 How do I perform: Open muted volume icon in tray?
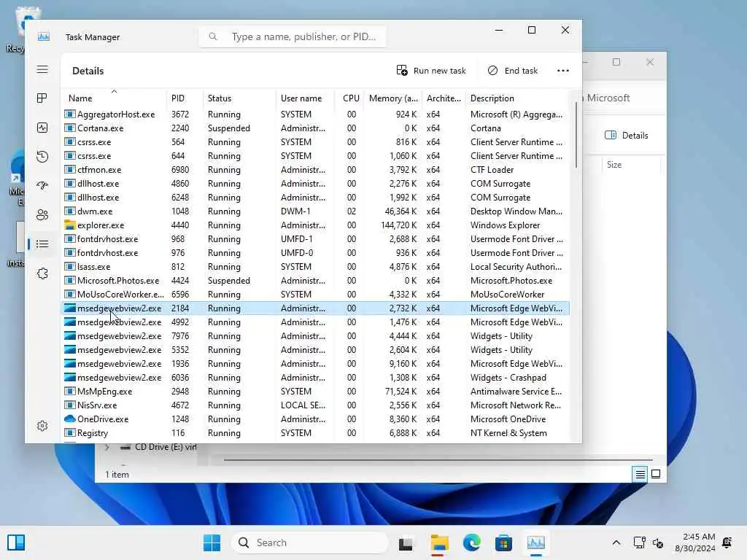pyautogui.click(x=658, y=542)
